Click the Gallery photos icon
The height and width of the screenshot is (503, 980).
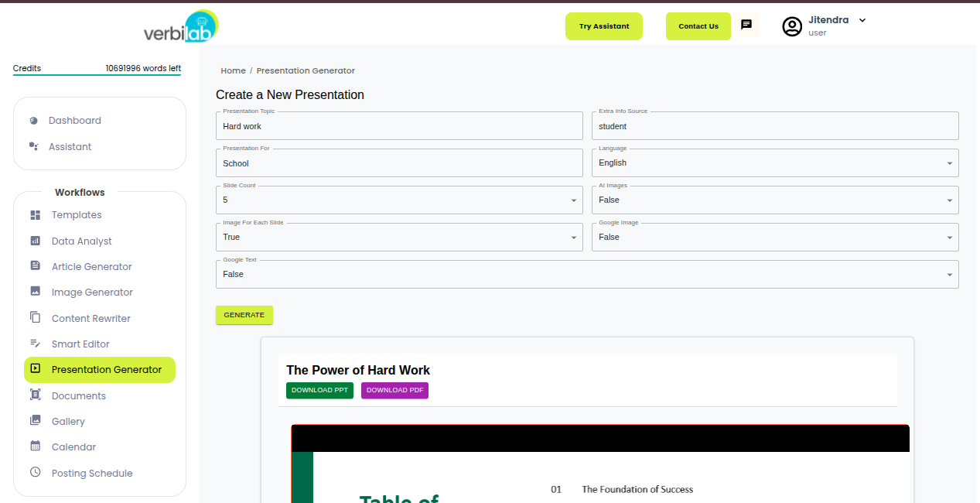pyautogui.click(x=35, y=421)
